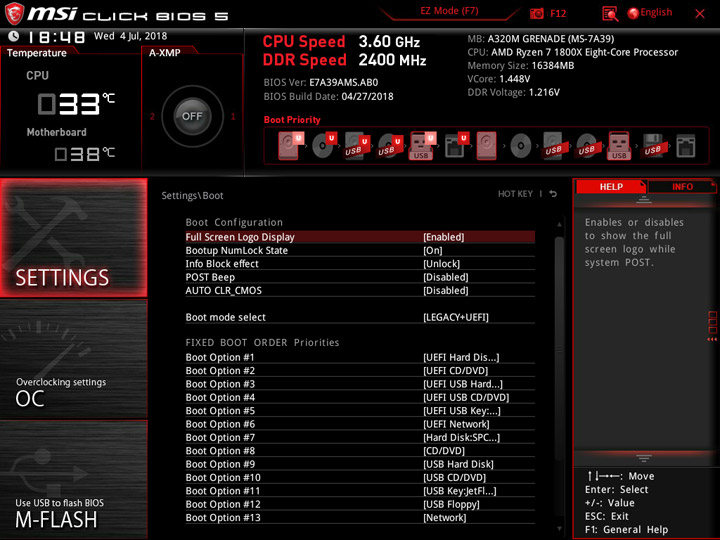Switch to the INFO tab
Image resolution: width=720 pixels, height=540 pixels.
point(682,186)
